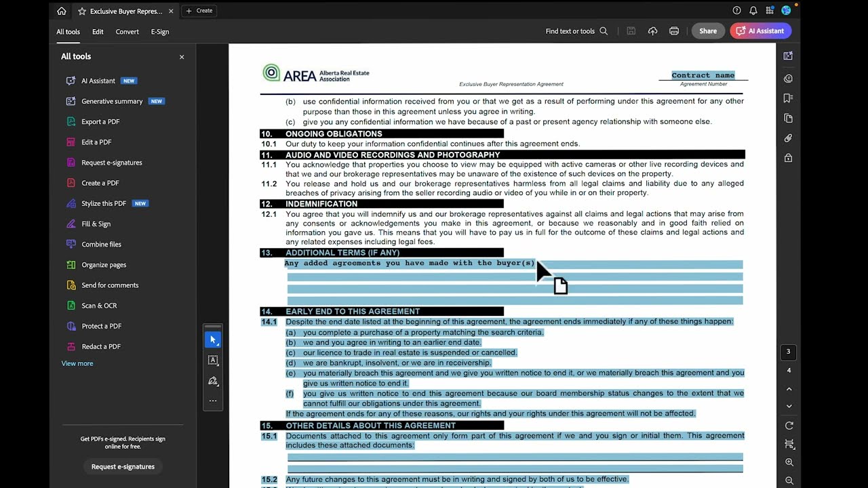Open the attachments paperclip icon
868x488 pixels.
click(788, 138)
